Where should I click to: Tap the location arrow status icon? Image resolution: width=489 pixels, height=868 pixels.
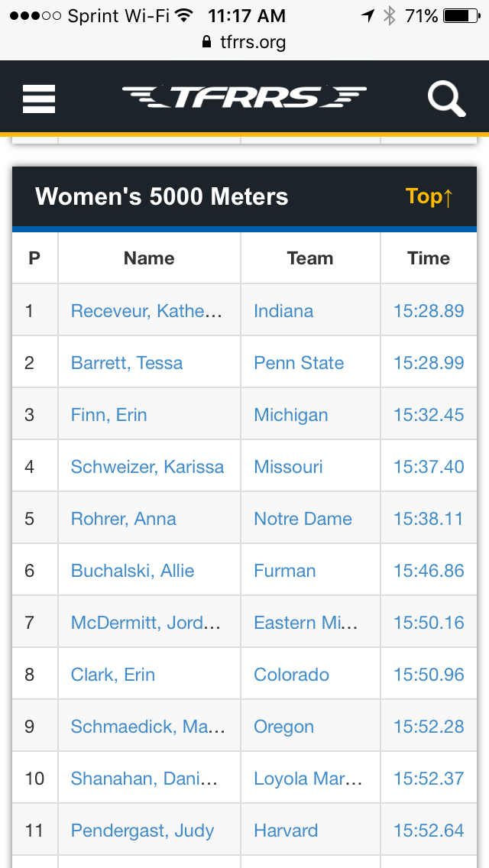pyautogui.click(x=368, y=16)
